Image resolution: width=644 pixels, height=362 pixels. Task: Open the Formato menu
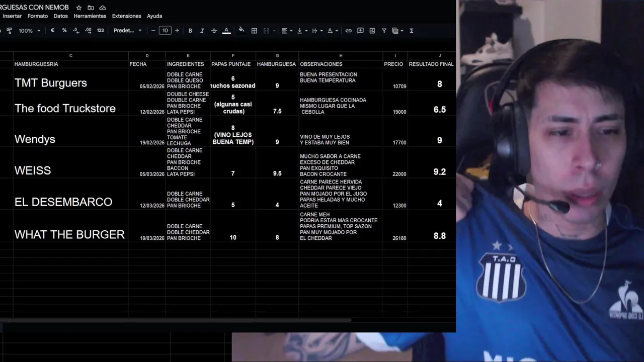[38, 16]
